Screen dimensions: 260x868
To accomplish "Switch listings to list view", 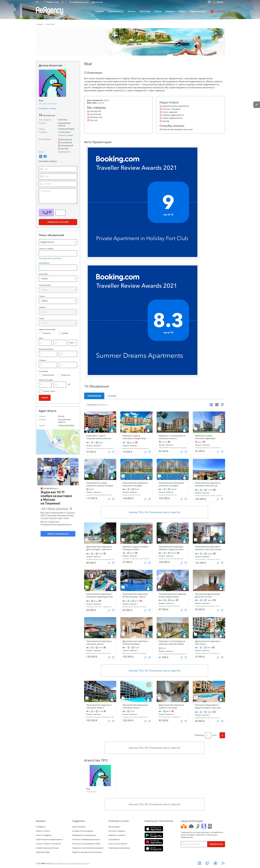I will [x=211, y=405].
